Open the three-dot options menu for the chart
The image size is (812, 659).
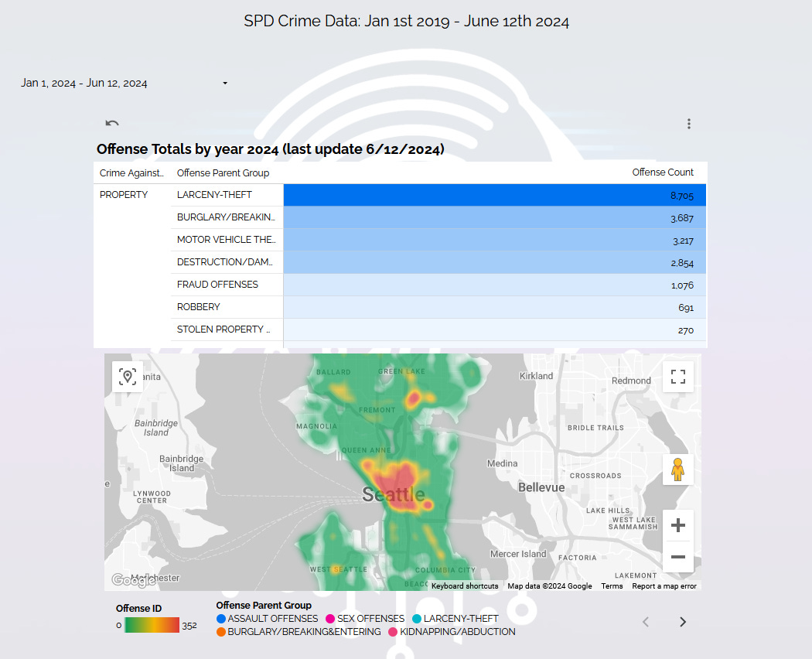pyautogui.click(x=688, y=123)
